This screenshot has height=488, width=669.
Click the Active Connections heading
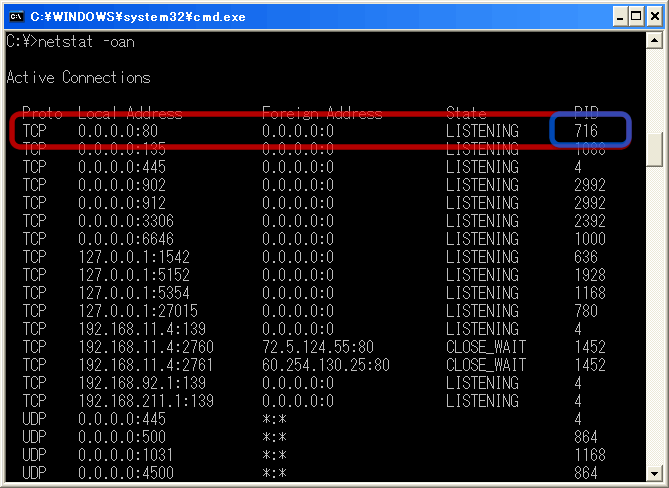(78, 78)
